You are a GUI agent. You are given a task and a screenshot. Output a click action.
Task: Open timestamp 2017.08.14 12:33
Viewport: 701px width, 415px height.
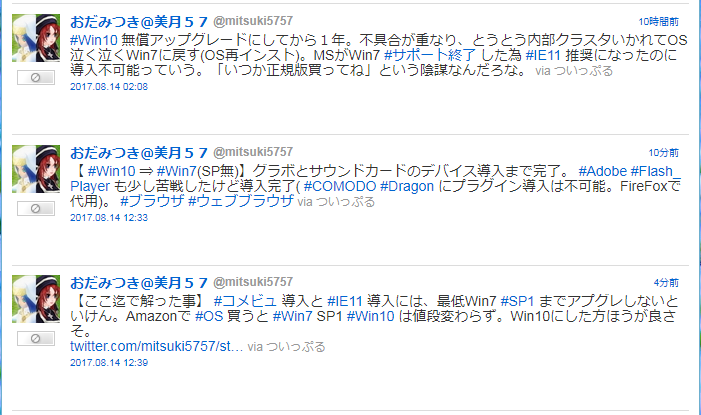pyautogui.click(x=109, y=218)
